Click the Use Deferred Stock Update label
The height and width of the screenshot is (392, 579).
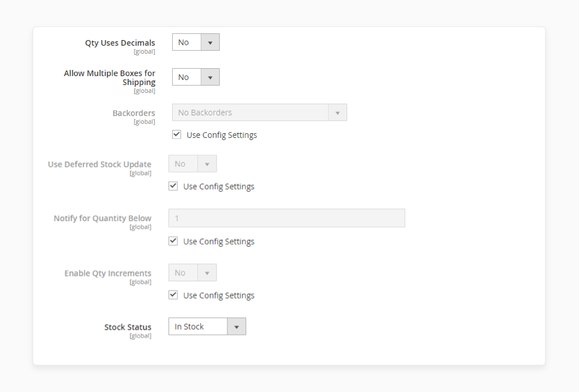pyautogui.click(x=100, y=164)
